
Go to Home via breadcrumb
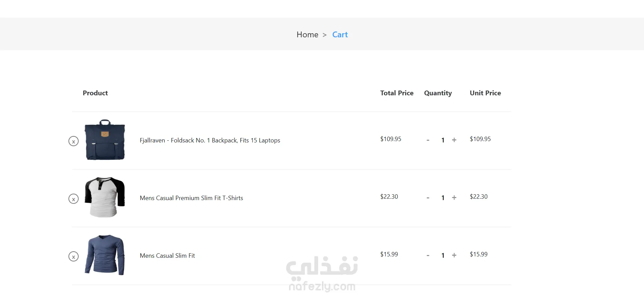pos(307,35)
